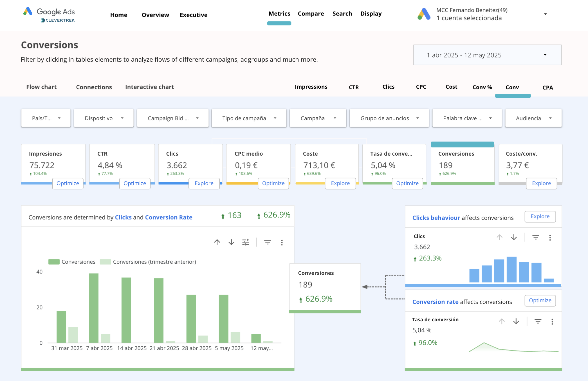Click Optimize on the CPC medio card
This screenshot has width=588, height=381.
273,183
